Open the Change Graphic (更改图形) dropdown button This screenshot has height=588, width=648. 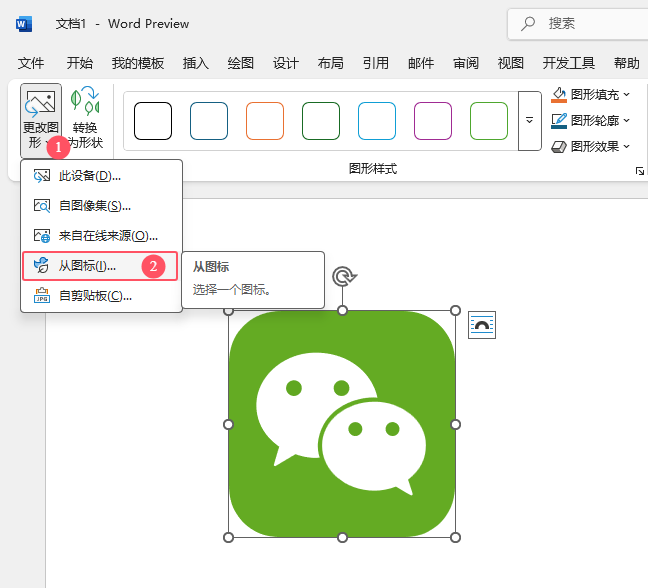[x=40, y=120]
